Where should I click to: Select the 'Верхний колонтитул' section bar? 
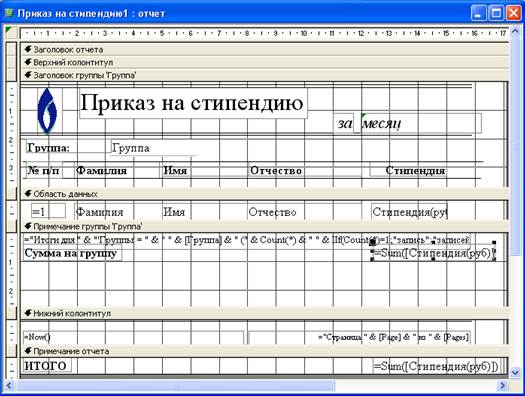(265, 62)
